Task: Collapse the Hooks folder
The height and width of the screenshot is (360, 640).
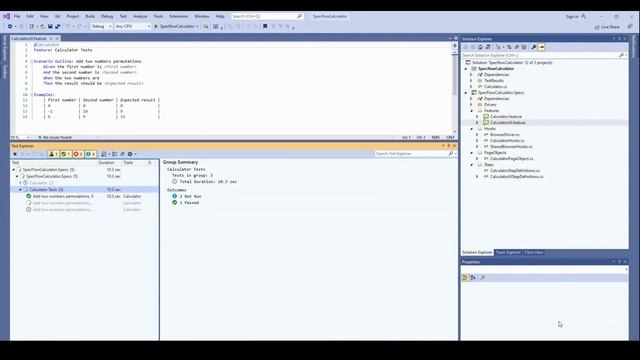Action: (471, 129)
